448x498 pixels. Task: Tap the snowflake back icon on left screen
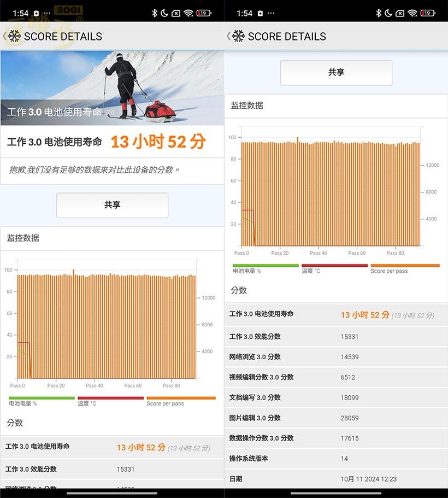(14, 37)
